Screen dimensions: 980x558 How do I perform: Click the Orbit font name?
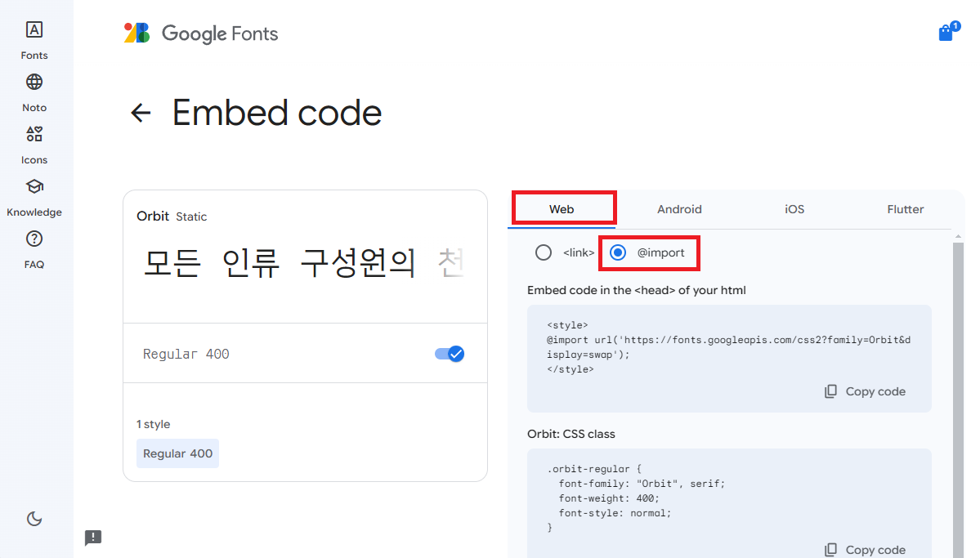pyautogui.click(x=153, y=217)
